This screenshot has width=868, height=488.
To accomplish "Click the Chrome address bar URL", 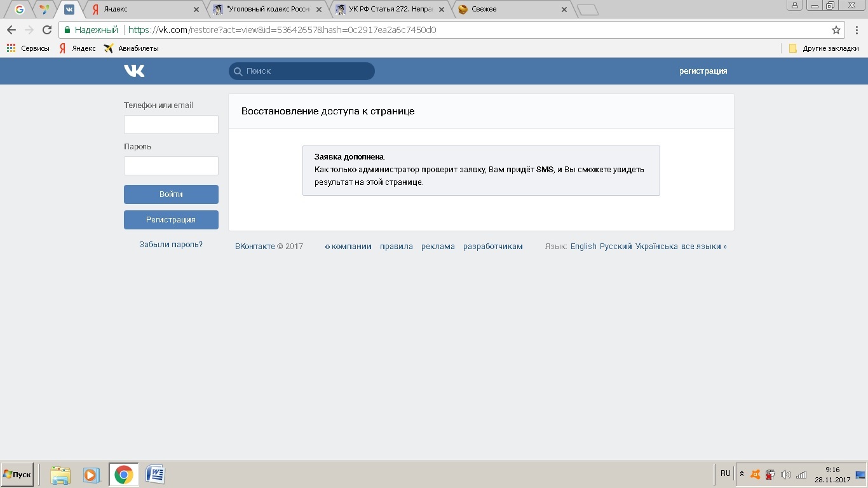I will [282, 30].
